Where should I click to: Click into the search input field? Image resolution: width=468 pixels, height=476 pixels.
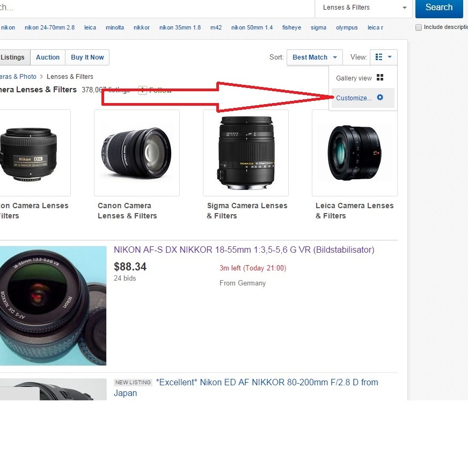157,8
